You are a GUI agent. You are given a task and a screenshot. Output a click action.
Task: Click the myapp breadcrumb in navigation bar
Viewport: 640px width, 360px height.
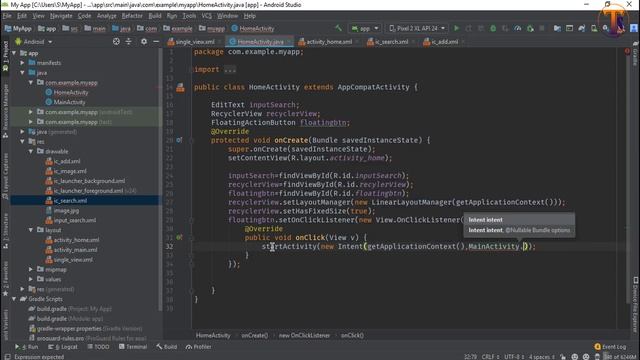pyautogui.click(x=212, y=29)
